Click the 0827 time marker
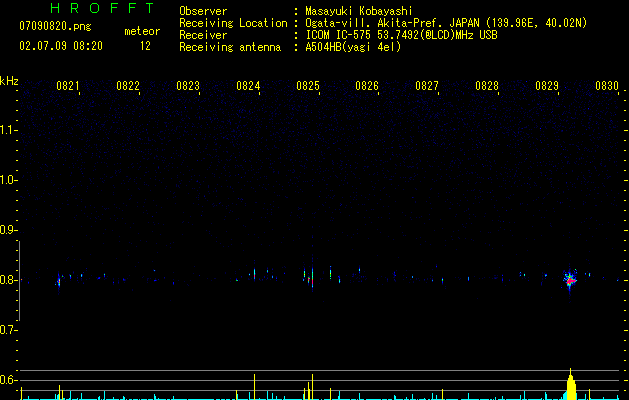Viewport: 629px width, 400px height. pos(427,86)
